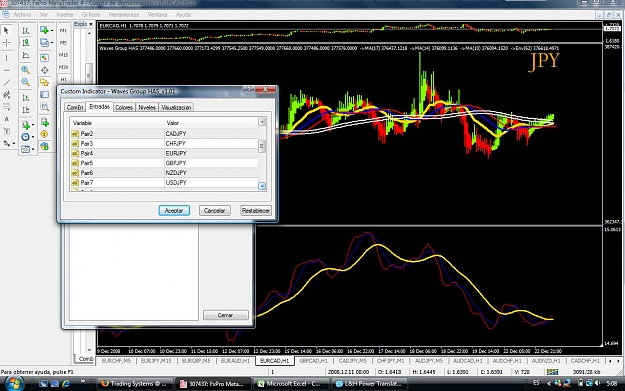Screen dimensions: 625x391
Task: Expand the templates dropdown arrow
Action: pyautogui.click(x=33, y=149)
